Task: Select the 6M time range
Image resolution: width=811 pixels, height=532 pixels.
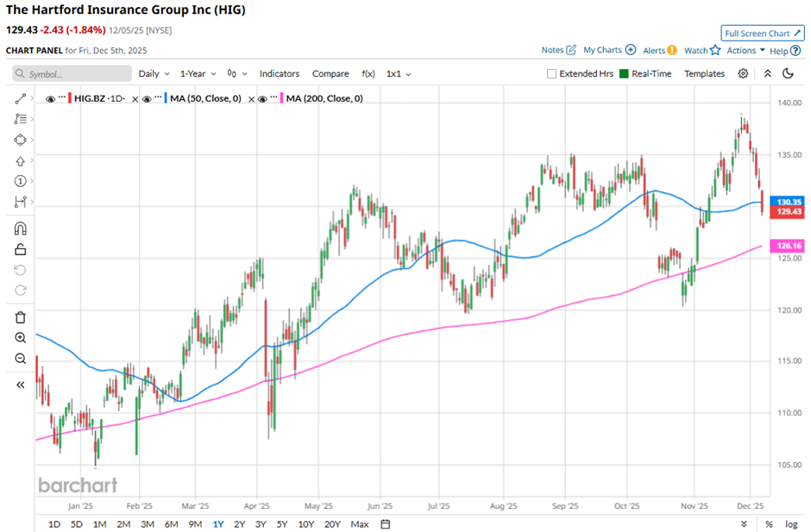Action: [x=171, y=524]
